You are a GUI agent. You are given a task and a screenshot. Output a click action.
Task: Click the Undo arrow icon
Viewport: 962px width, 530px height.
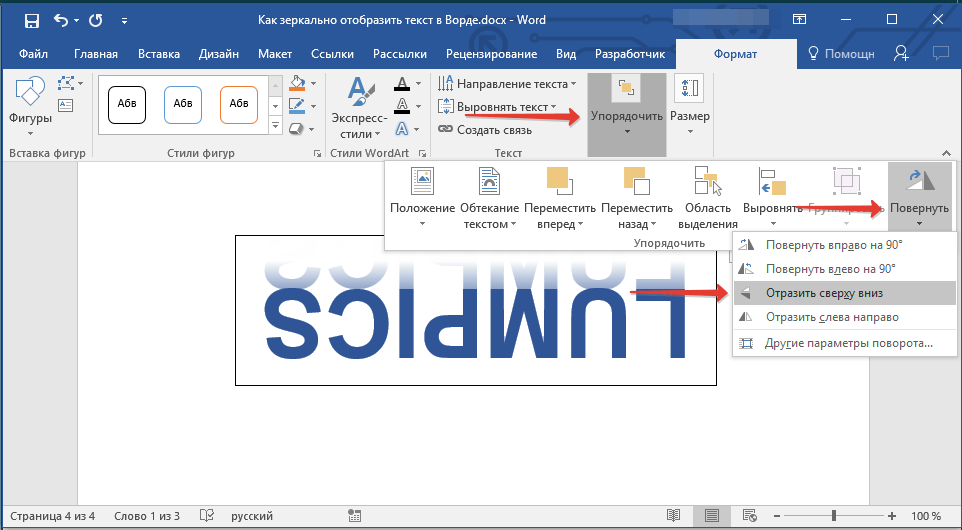pyautogui.click(x=62, y=19)
